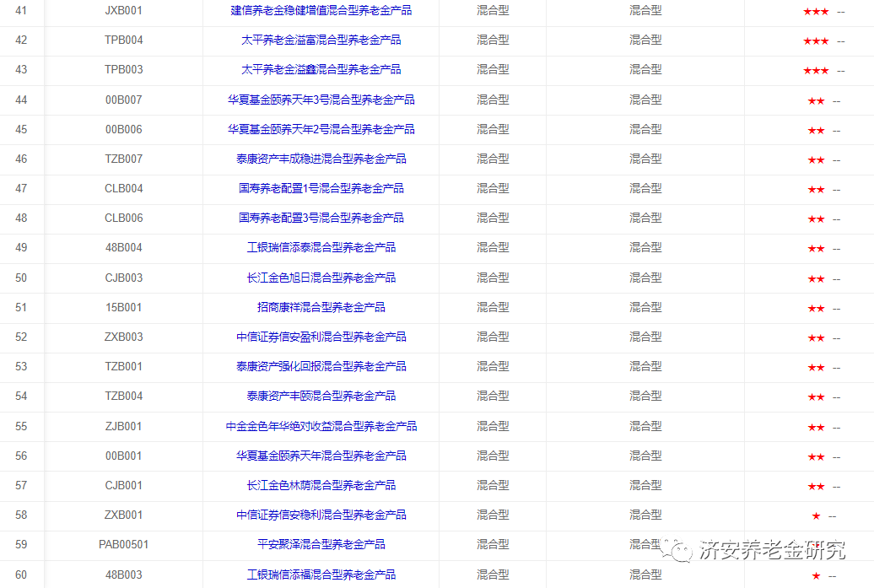This screenshot has height=588, width=874.
Task: Click row number 60
Action: [21, 575]
